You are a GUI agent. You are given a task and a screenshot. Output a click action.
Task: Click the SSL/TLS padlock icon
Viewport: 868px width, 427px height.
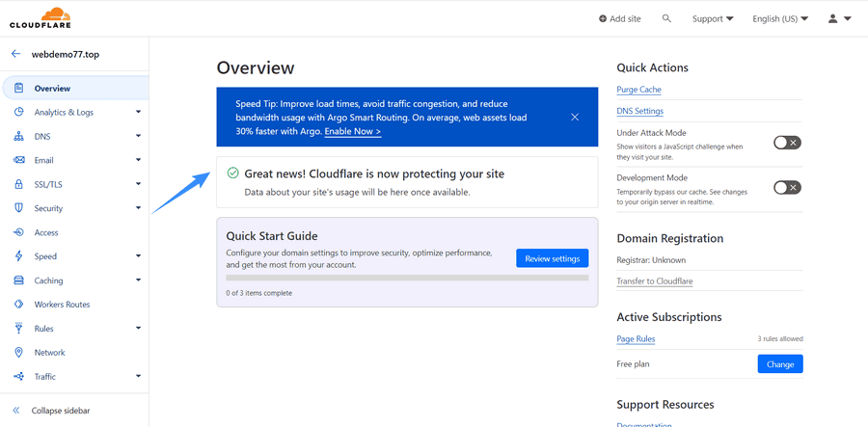tap(19, 184)
